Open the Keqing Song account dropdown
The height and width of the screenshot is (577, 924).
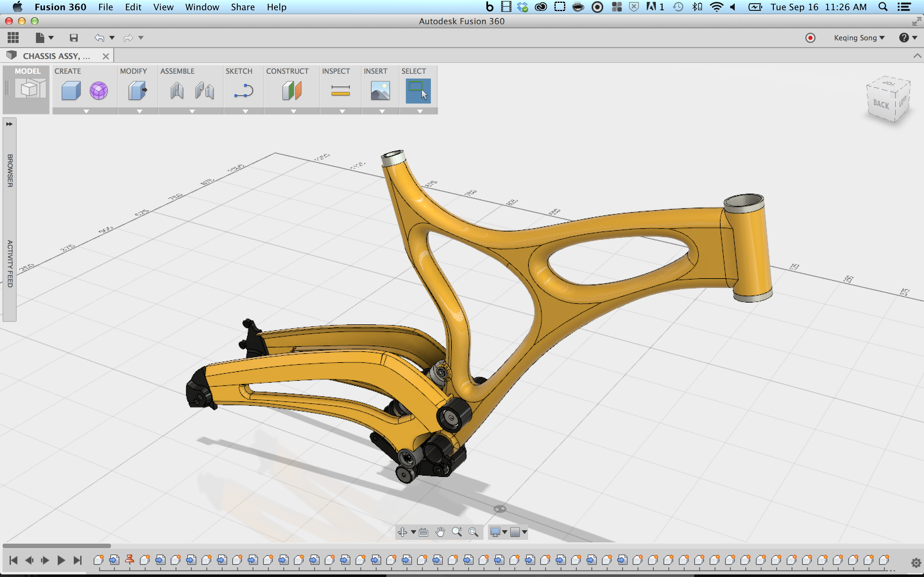click(859, 38)
